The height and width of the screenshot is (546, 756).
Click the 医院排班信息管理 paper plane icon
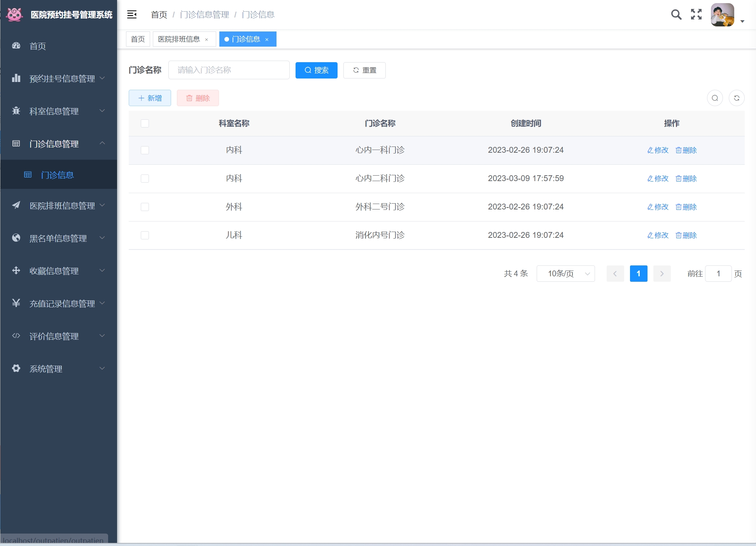click(x=16, y=205)
